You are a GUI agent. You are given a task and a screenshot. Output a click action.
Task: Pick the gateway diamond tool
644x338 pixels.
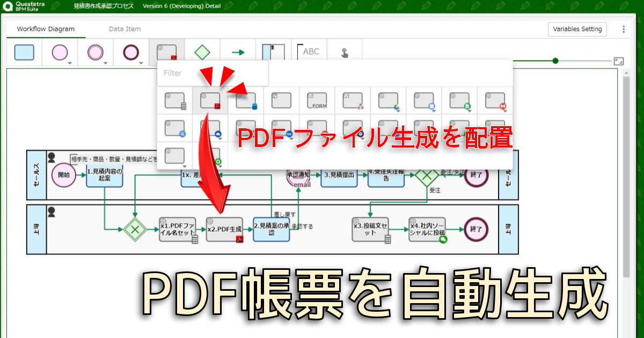coord(202,53)
